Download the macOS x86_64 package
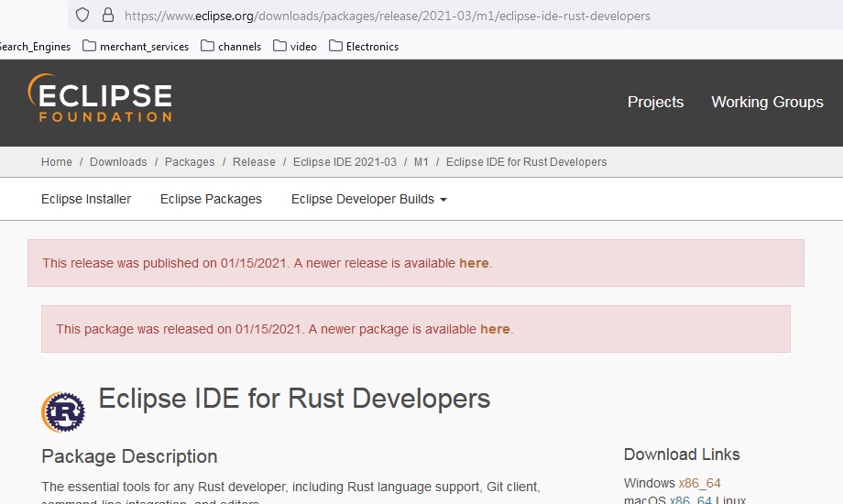Image resolution: width=843 pixels, height=504 pixels. (690, 499)
